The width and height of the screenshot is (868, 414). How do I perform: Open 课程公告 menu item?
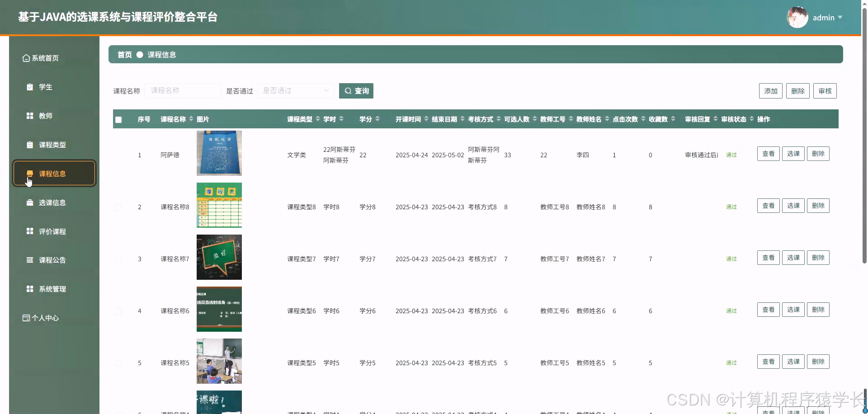[54, 260]
